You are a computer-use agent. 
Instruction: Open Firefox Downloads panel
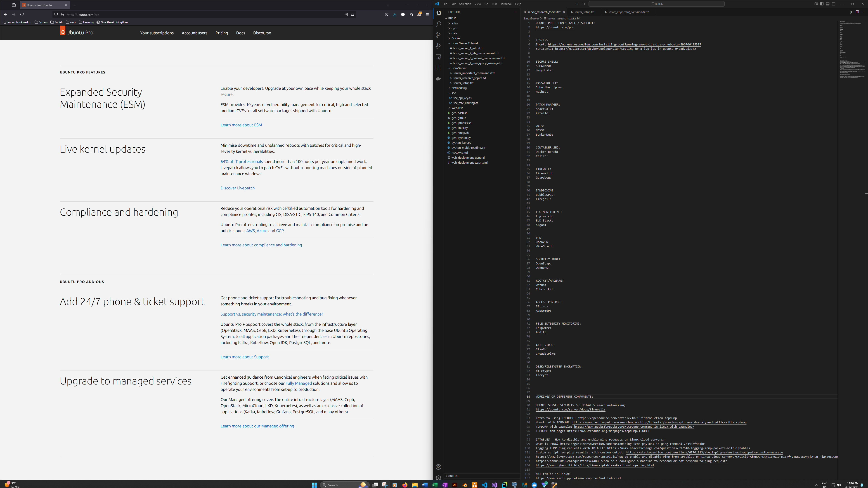click(395, 14)
